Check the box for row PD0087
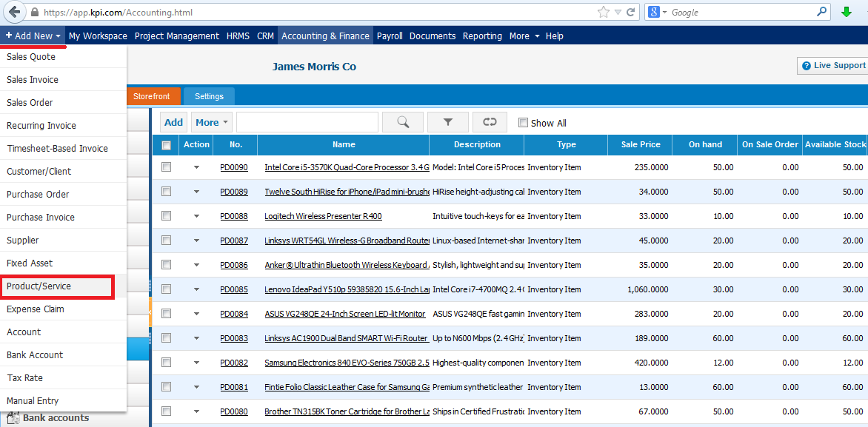 click(x=166, y=240)
